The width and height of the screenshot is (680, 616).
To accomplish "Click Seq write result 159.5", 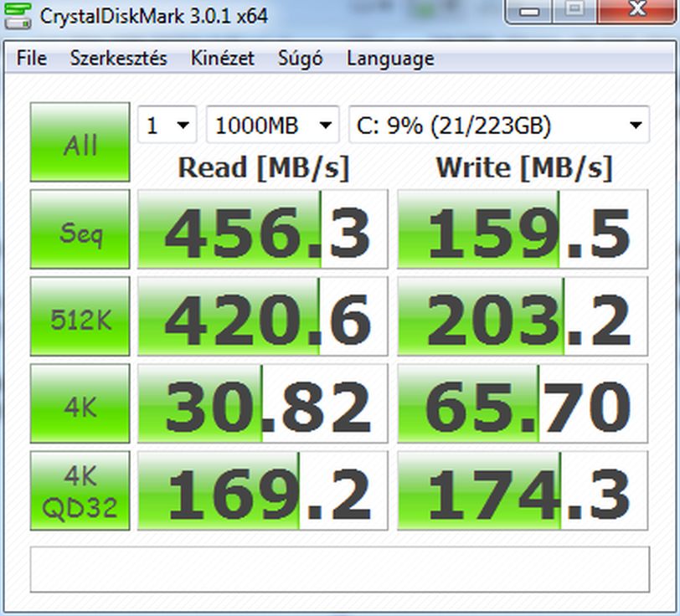I will (x=523, y=229).
